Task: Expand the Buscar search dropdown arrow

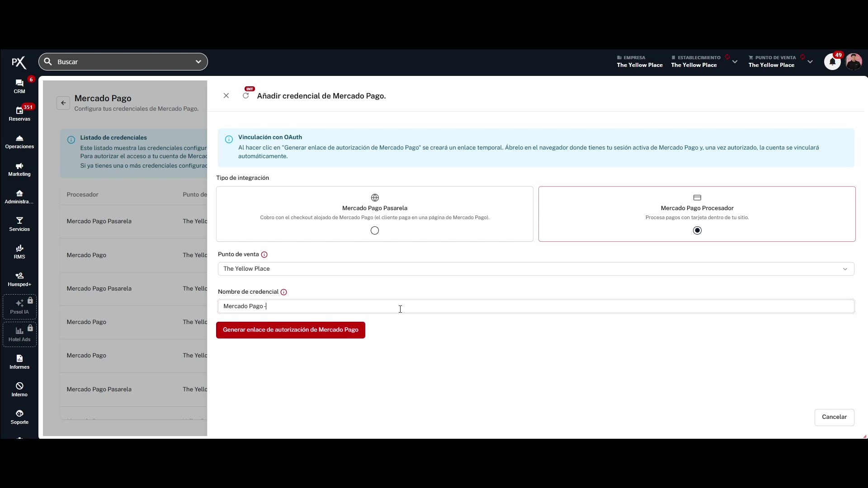Action: point(198,61)
